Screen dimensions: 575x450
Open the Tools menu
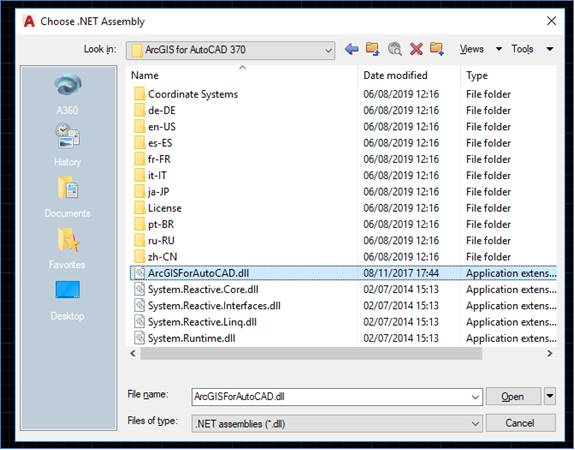(x=522, y=49)
